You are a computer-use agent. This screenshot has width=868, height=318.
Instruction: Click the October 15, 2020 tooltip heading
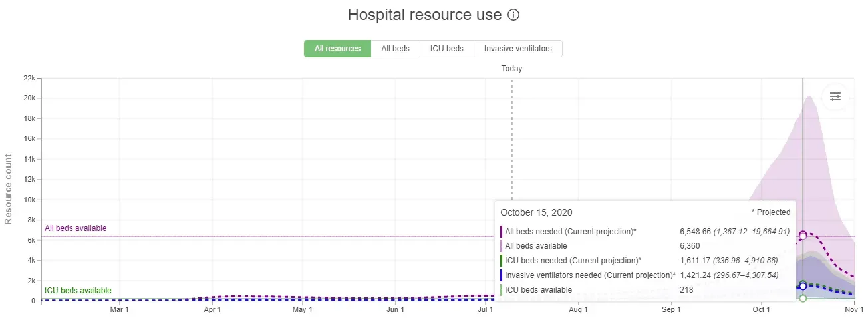pos(536,212)
